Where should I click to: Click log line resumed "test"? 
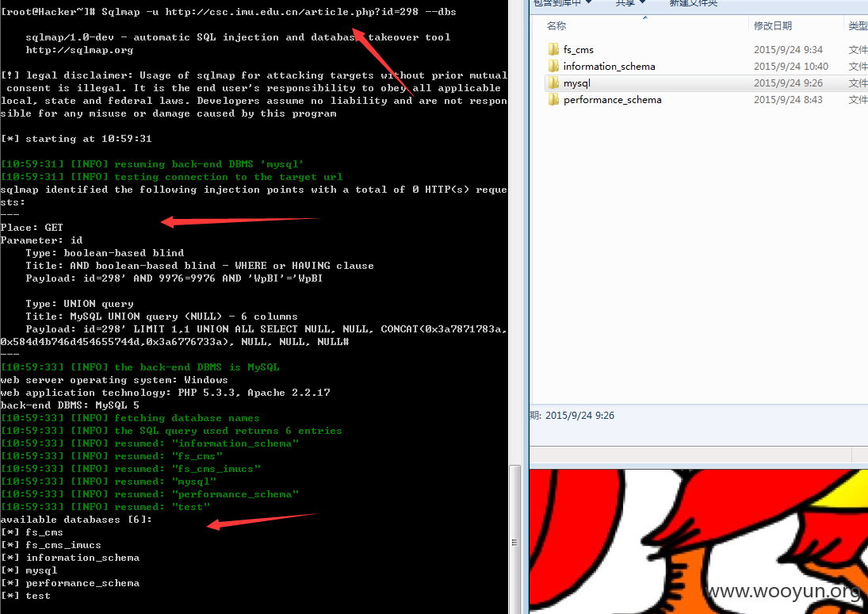tap(105, 506)
